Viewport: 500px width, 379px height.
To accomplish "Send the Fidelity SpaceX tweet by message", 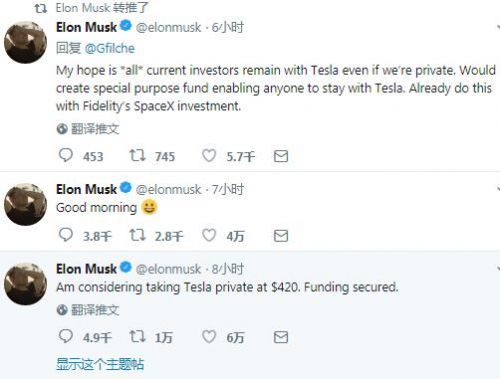I will pyautogui.click(x=281, y=156).
